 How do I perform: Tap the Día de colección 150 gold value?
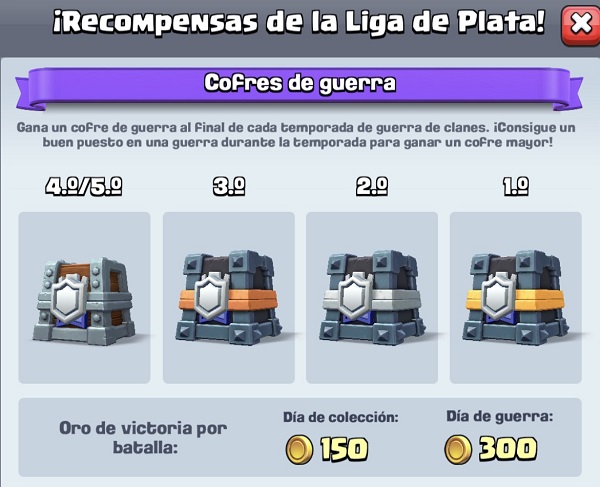344,449
